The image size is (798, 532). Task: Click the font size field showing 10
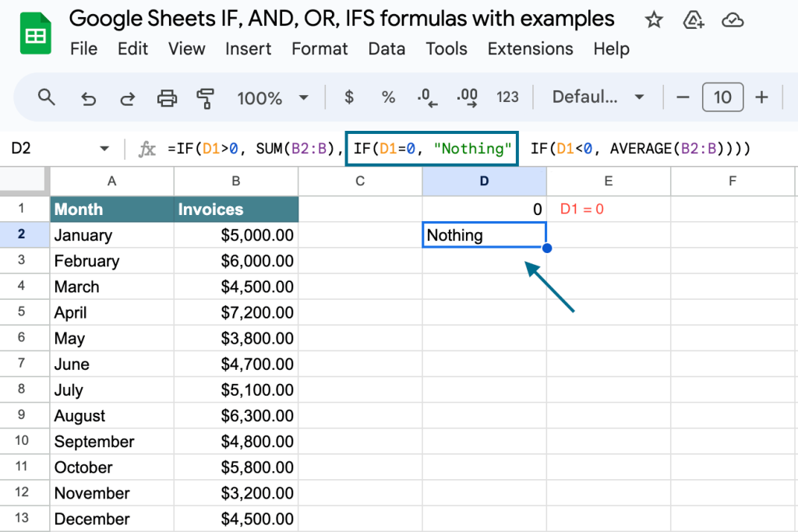point(722,97)
